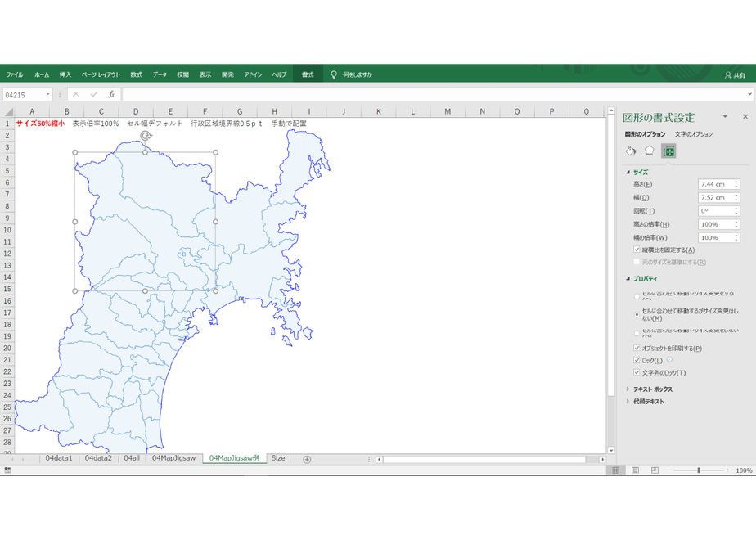
Task: Toggle ロック(L) checkbox
Action: click(637, 360)
